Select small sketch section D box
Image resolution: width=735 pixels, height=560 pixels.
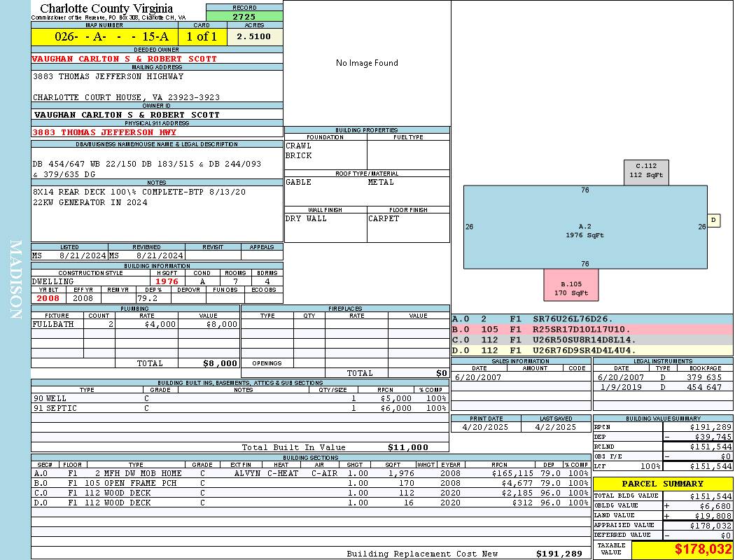pyautogui.click(x=713, y=220)
